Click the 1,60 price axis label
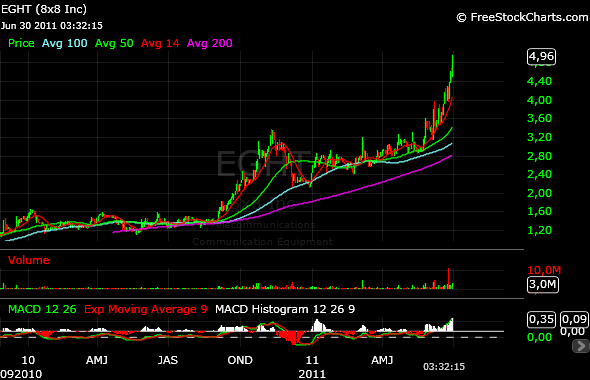590x380 pixels. tap(539, 211)
